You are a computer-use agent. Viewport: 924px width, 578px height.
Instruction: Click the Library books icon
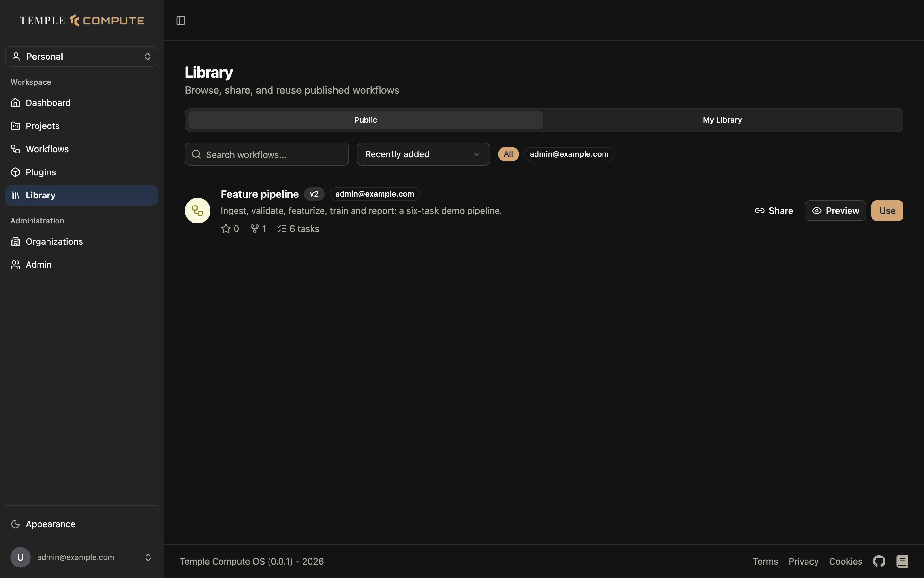15,195
